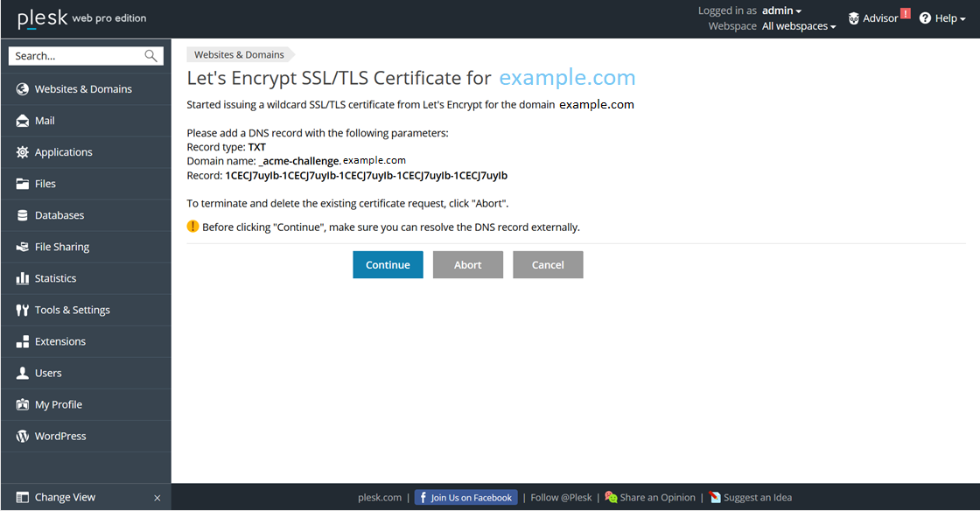
Task: Close the Change View bar
Action: coord(157,498)
